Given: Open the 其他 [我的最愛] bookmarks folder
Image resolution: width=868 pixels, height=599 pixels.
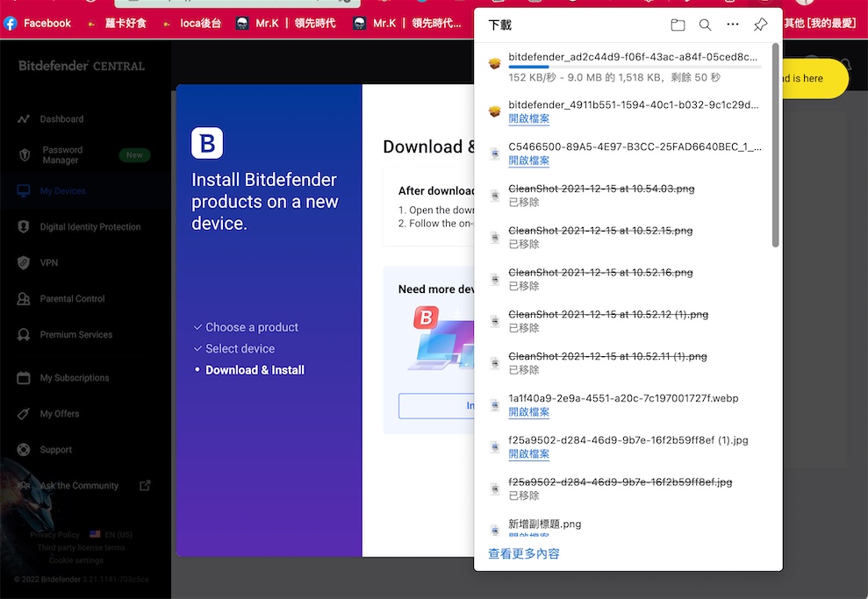Looking at the screenshot, I should coord(820,23).
